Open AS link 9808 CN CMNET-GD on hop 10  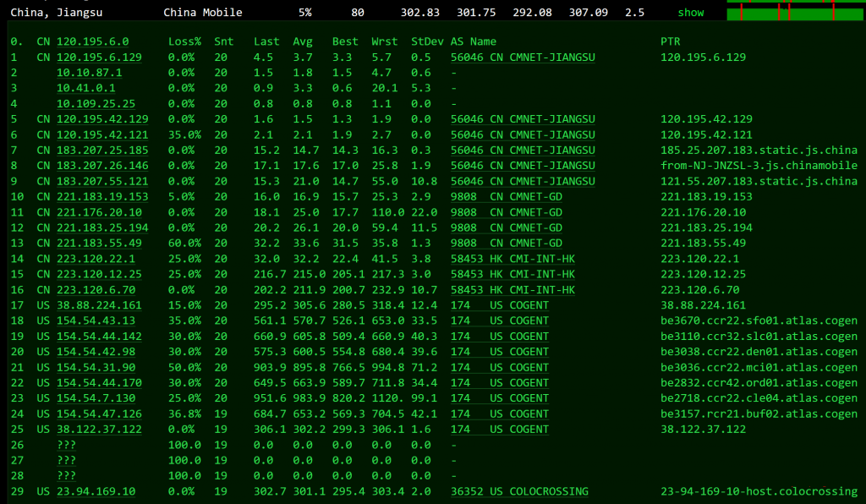(x=507, y=196)
